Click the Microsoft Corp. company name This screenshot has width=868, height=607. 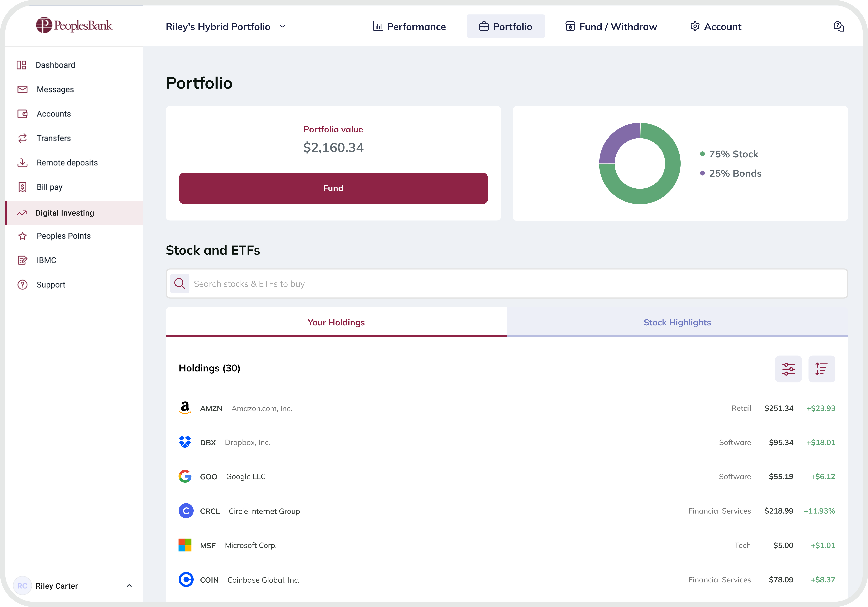(251, 545)
